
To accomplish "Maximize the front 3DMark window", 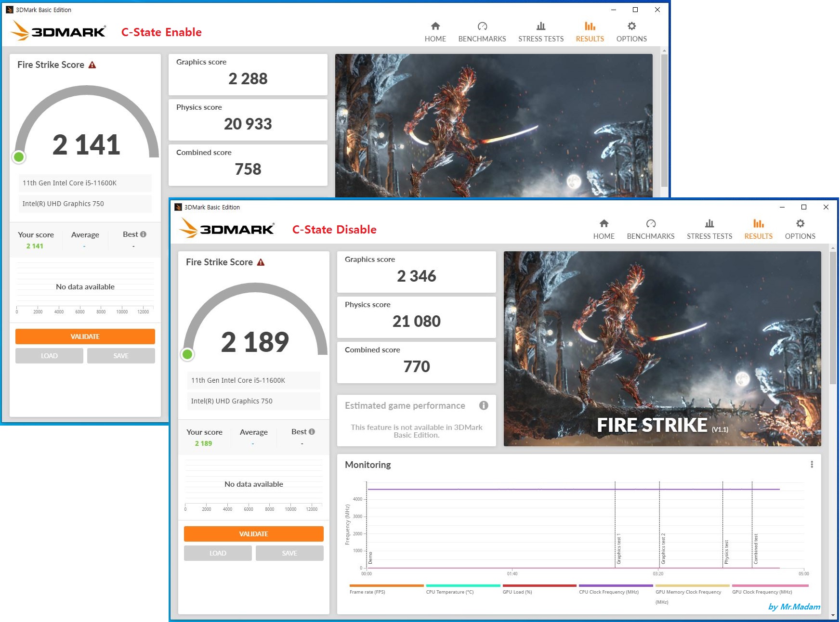I will coord(803,207).
